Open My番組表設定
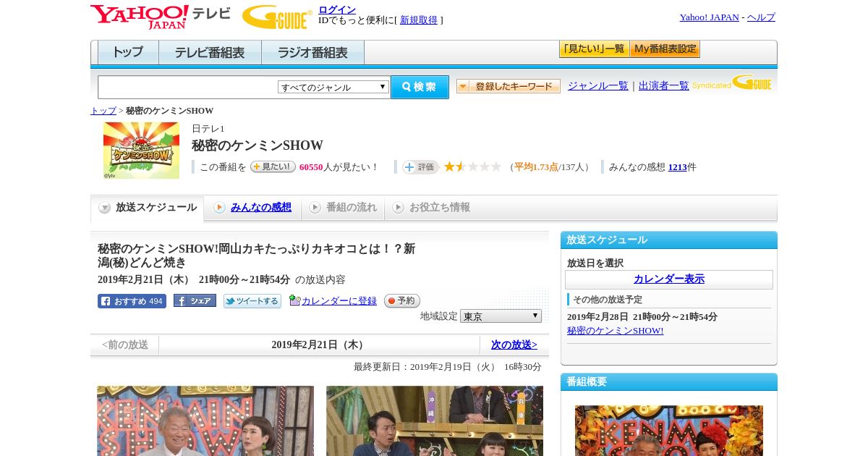The width and height of the screenshot is (868, 456). [665, 49]
